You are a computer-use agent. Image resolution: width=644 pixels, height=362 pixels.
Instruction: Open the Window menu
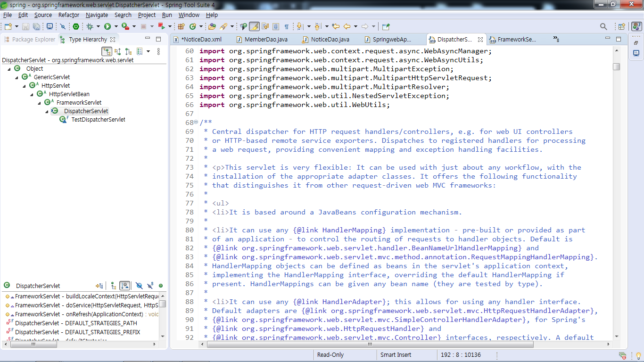pyautogui.click(x=189, y=15)
